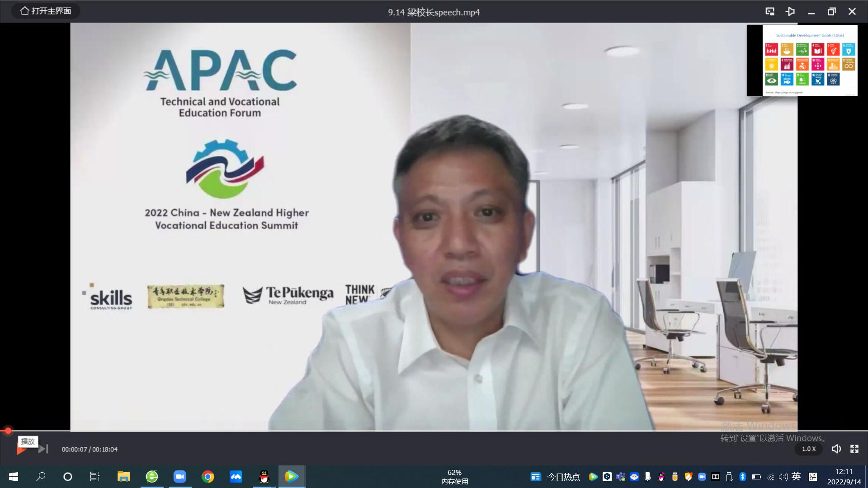The image size is (868, 488).
Task: Mute the player volume speaker icon
Action: tap(836, 449)
